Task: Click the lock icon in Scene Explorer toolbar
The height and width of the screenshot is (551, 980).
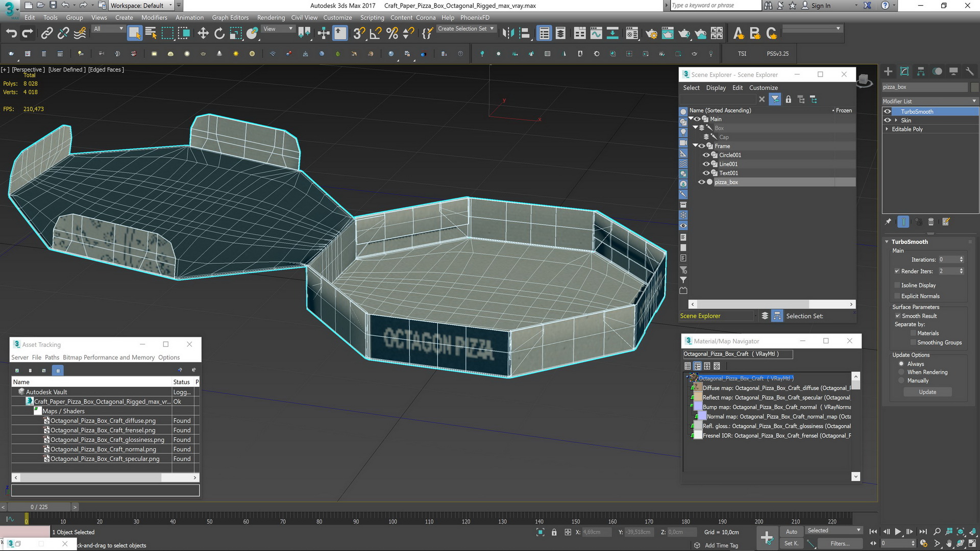Action: (789, 99)
